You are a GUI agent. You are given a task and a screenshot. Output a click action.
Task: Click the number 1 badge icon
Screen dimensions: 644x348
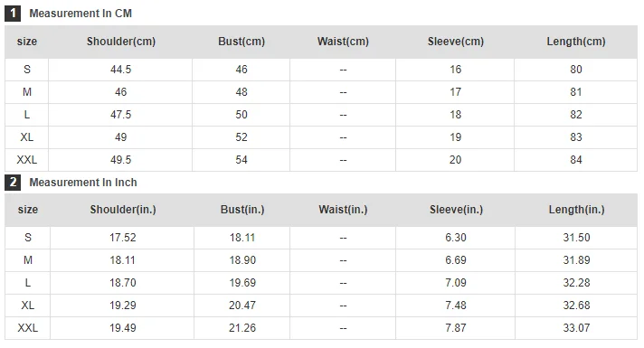click(x=13, y=14)
